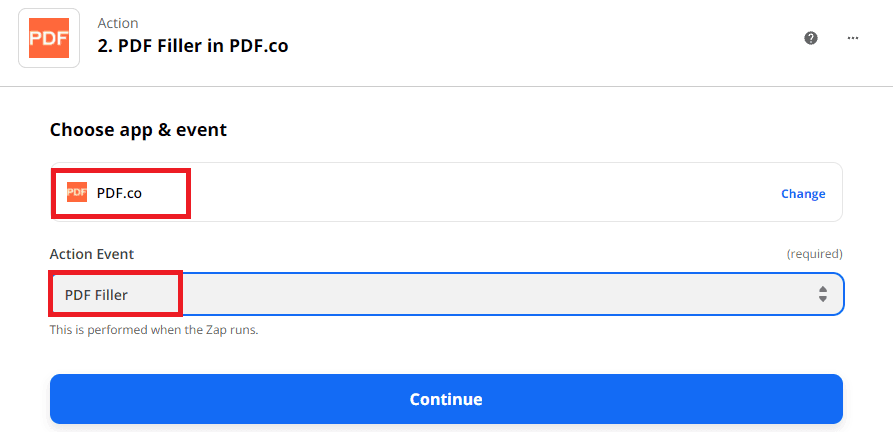Open the three-dot more options menu
The width and height of the screenshot is (895, 432).
[x=853, y=38]
